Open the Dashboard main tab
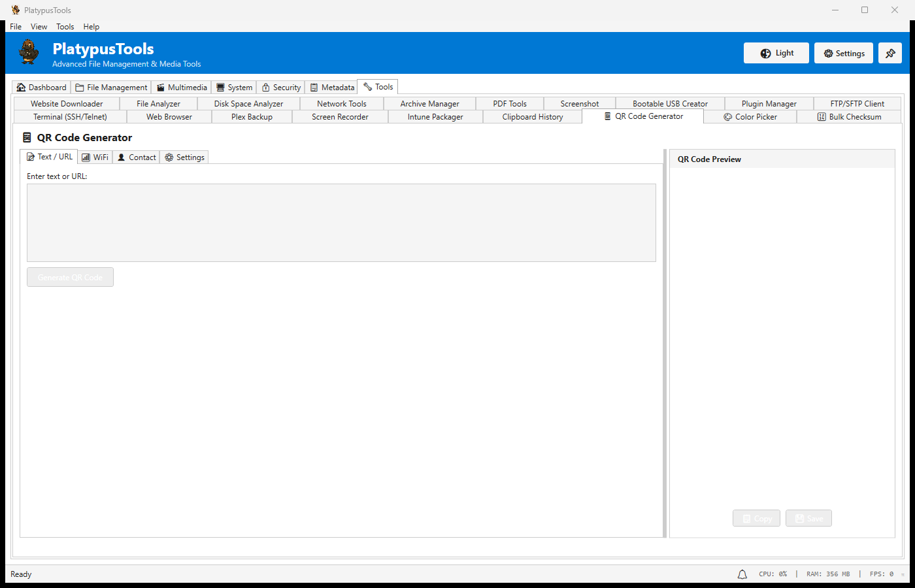This screenshot has width=915, height=588. [41, 88]
